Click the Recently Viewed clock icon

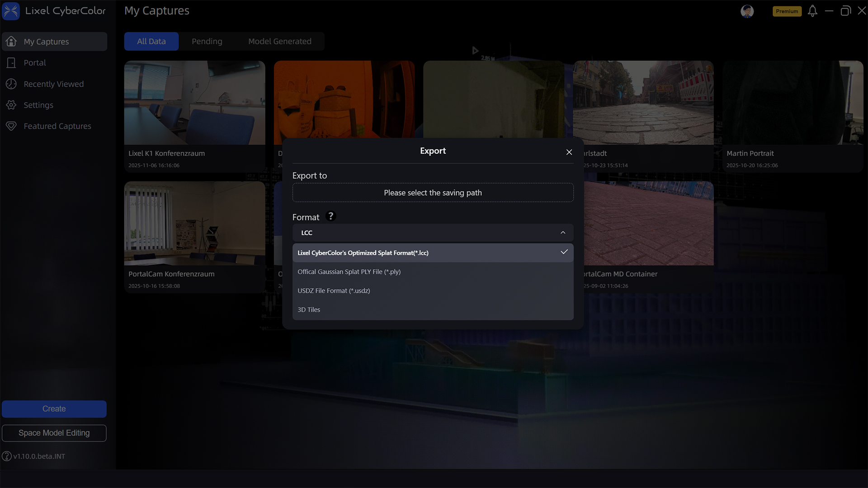pos(11,84)
